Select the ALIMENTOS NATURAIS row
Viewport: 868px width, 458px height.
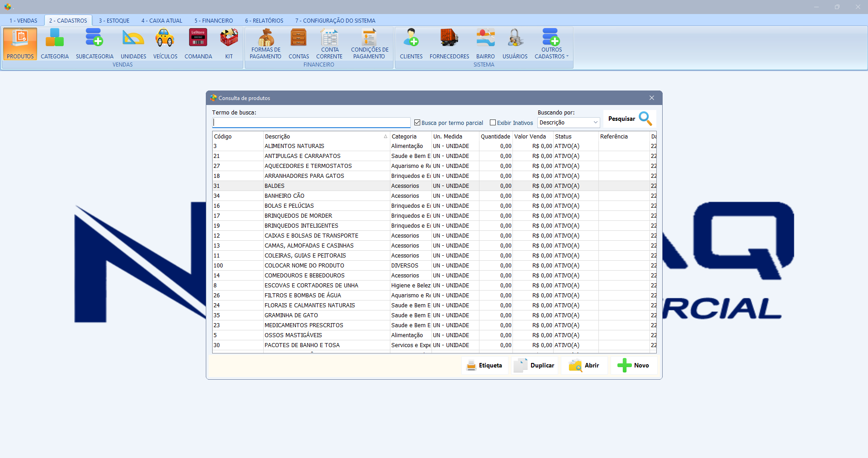tap(434, 146)
